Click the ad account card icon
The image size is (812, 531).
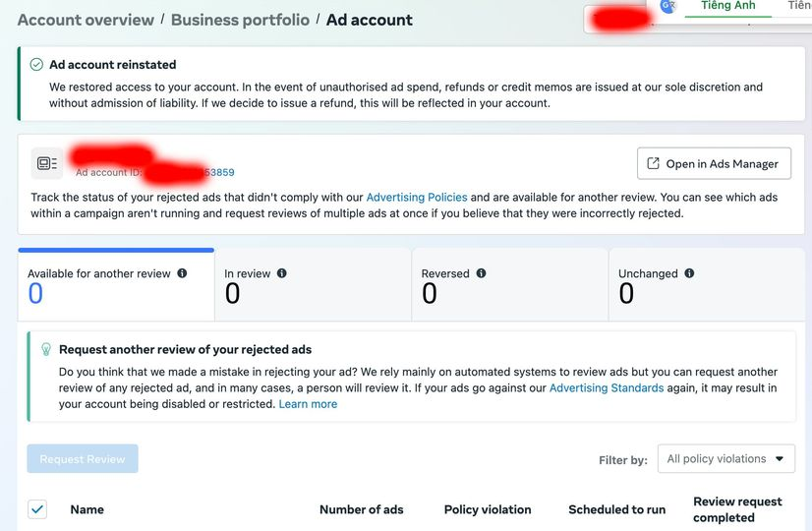point(47,163)
